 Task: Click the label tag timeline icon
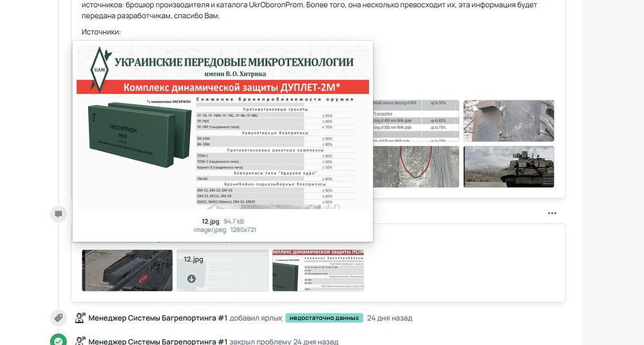point(59,318)
